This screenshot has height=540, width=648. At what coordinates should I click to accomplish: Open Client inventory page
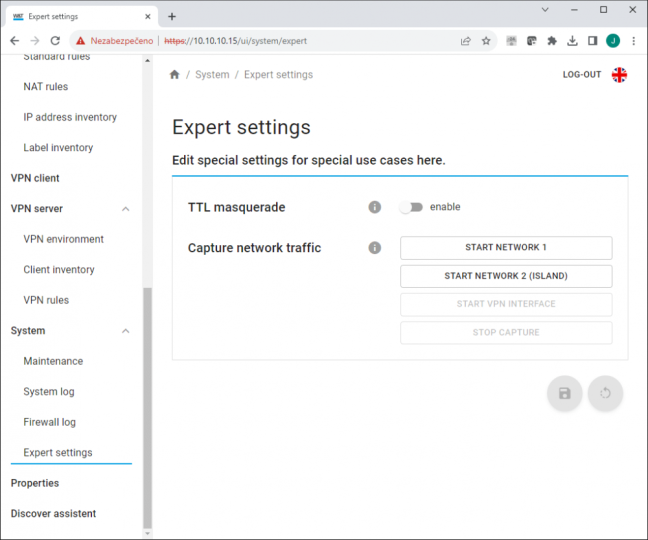point(59,270)
